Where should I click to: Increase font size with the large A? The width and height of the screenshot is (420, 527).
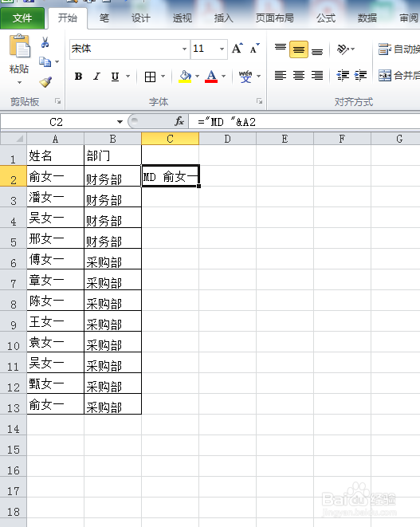click(x=237, y=49)
